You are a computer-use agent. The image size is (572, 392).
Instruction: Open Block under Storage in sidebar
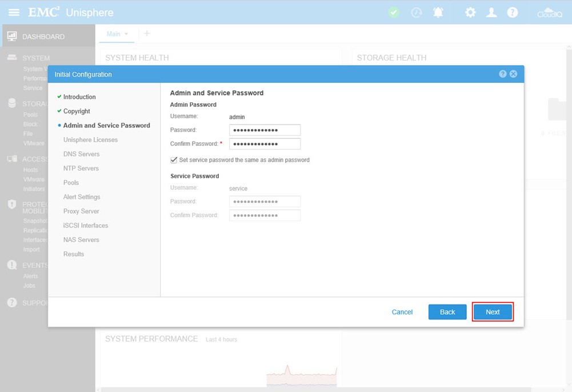(x=30, y=124)
